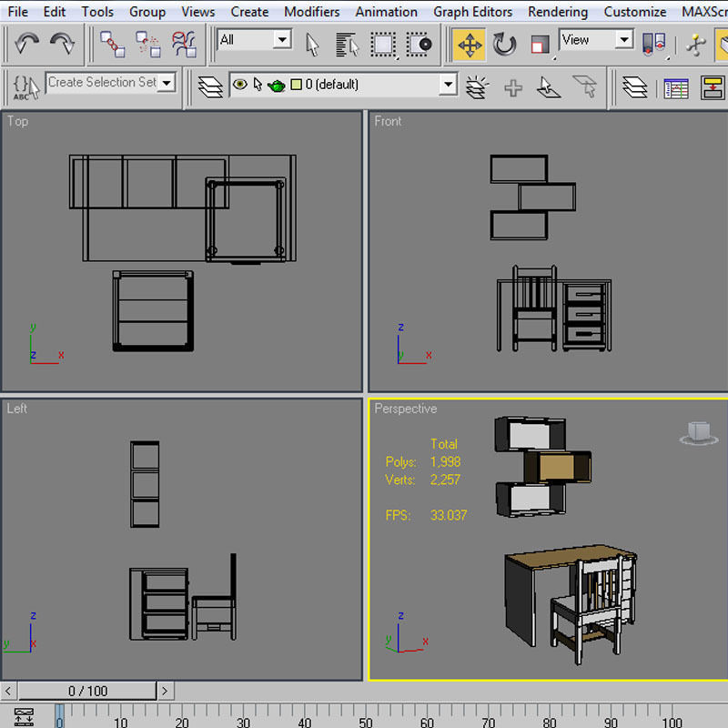Screen dimensions: 728x728
Task: Activate the Unlink Selection tool
Action: click(x=148, y=44)
